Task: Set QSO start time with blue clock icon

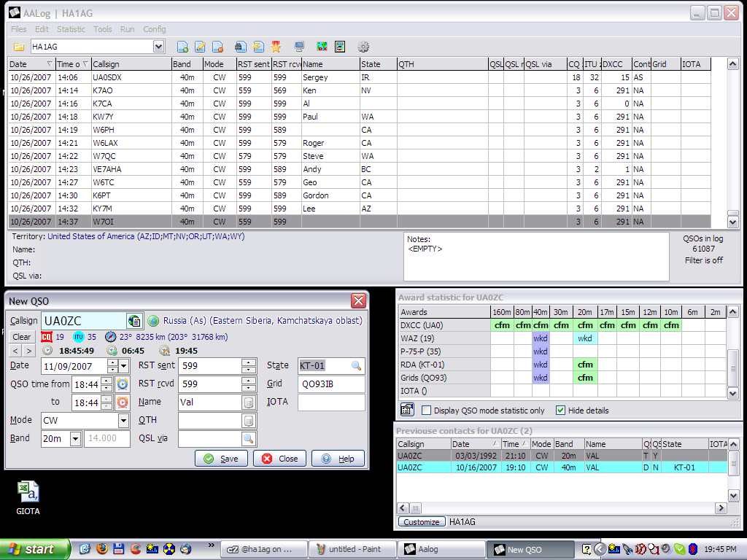Action: 123,384
